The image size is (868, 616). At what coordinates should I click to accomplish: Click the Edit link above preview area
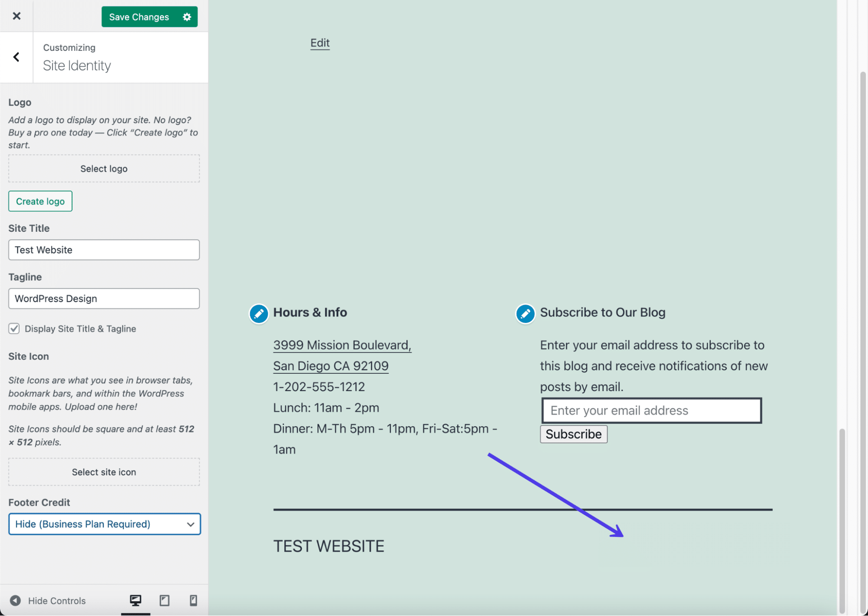point(320,42)
